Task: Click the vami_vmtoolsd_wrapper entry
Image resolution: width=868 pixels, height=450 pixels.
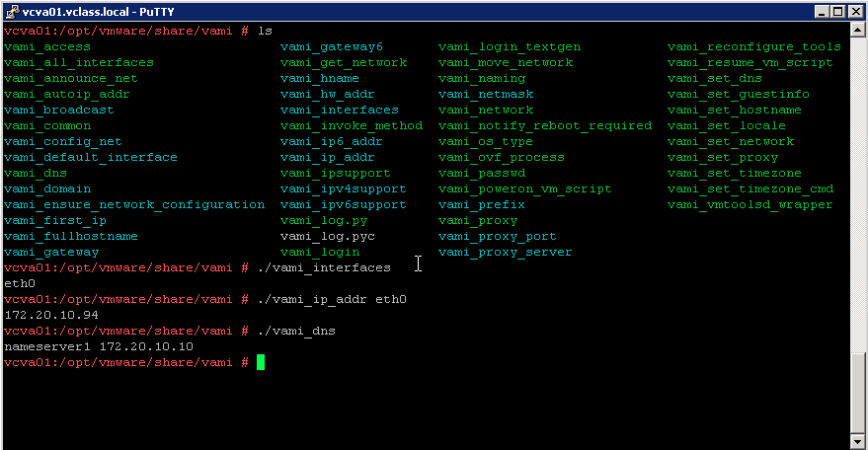Action: (x=750, y=205)
